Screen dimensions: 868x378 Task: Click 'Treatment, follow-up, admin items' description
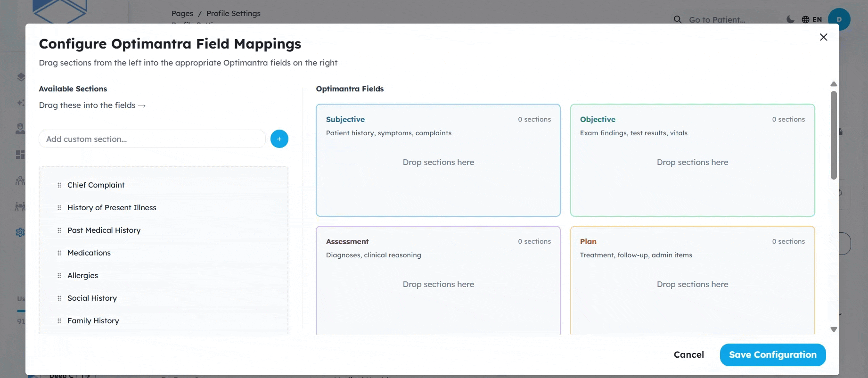[636, 255]
